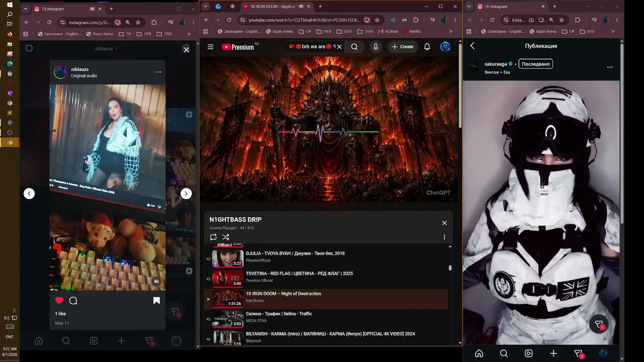The height and width of the screenshot is (362, 644).
Task: Open a new tab in the YouTube window
Action: pyautogui.click(x=320, y=7)
